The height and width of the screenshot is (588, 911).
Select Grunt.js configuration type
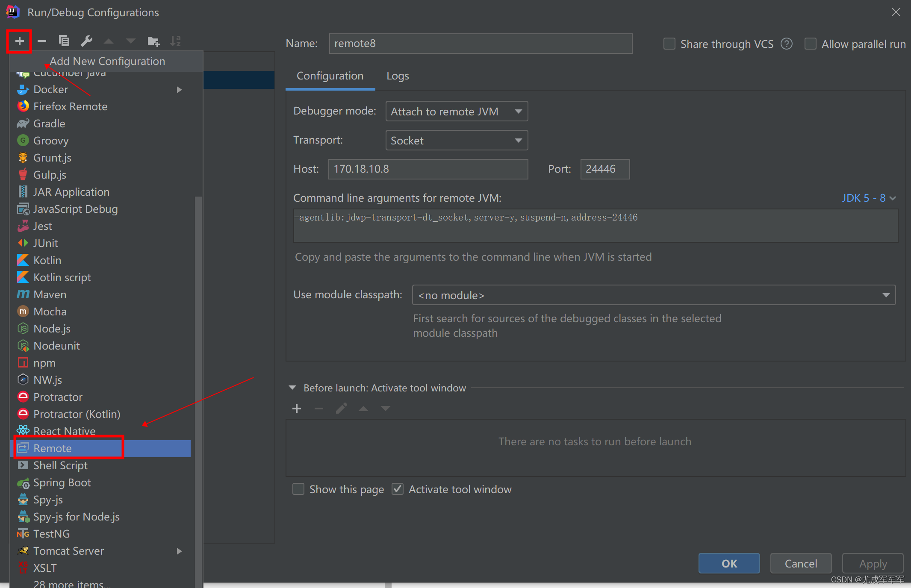tap(100, 158)
